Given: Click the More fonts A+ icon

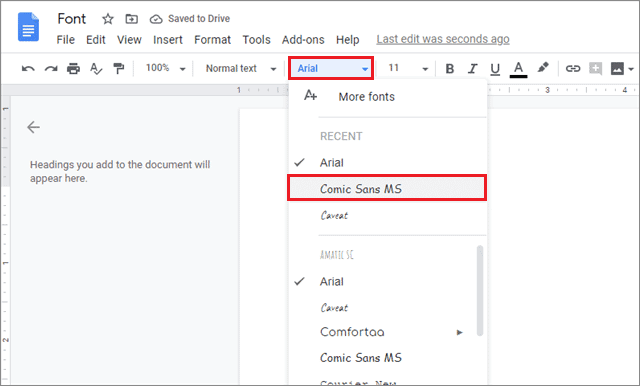Looking at the screenshot, I should [310, 95].
